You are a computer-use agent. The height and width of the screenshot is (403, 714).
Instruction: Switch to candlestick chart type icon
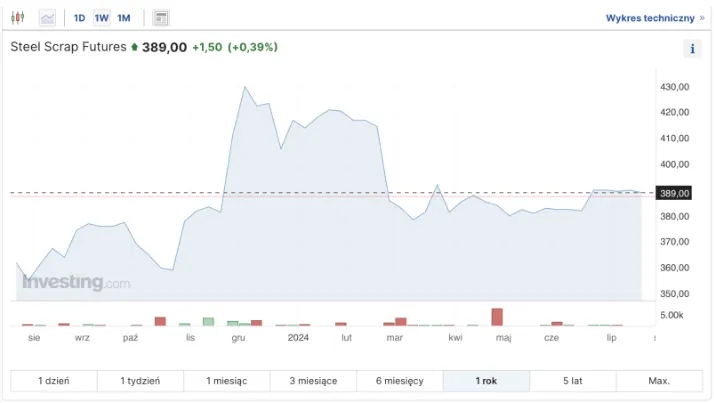coord(19,18)
